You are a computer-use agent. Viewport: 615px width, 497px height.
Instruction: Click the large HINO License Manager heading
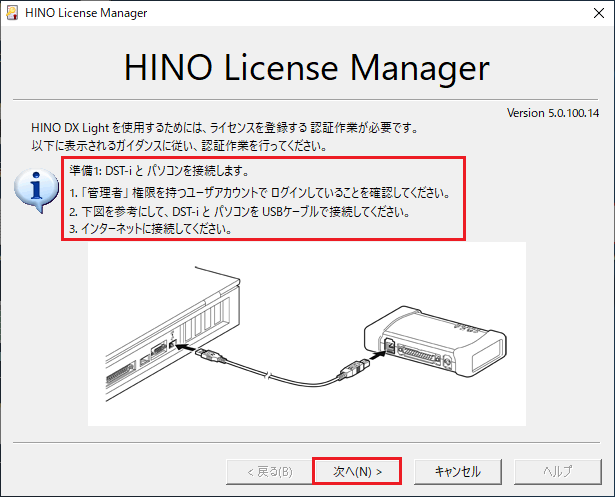tap(307, 68)
